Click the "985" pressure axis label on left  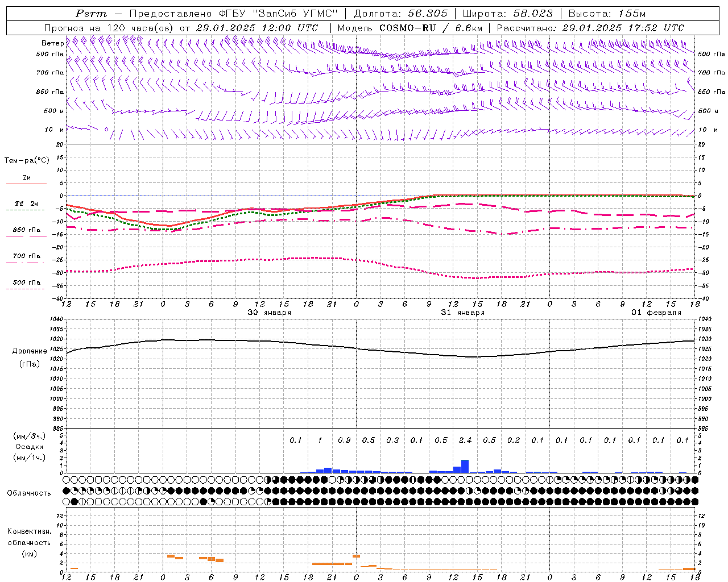[57, 429]
